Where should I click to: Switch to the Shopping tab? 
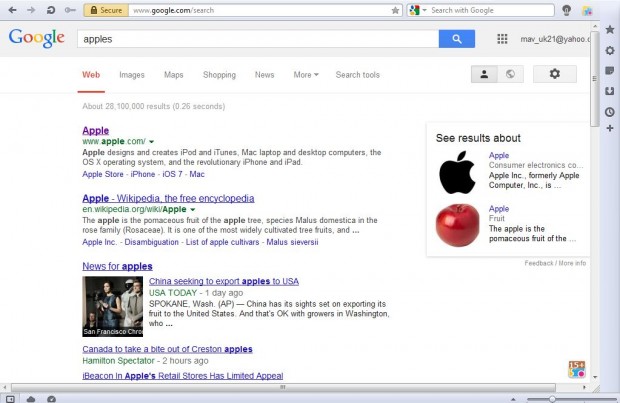pos(219,75)
